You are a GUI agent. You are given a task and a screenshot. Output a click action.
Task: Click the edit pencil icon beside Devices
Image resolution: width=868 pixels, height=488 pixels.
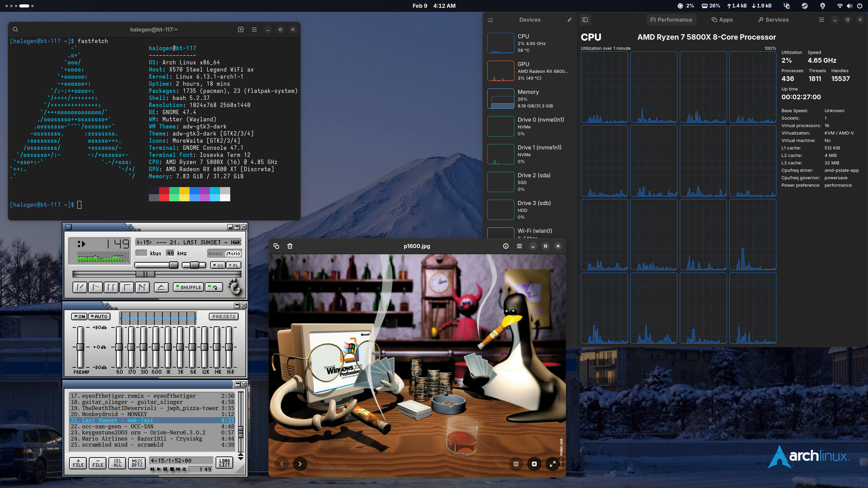tap(570, 20)
